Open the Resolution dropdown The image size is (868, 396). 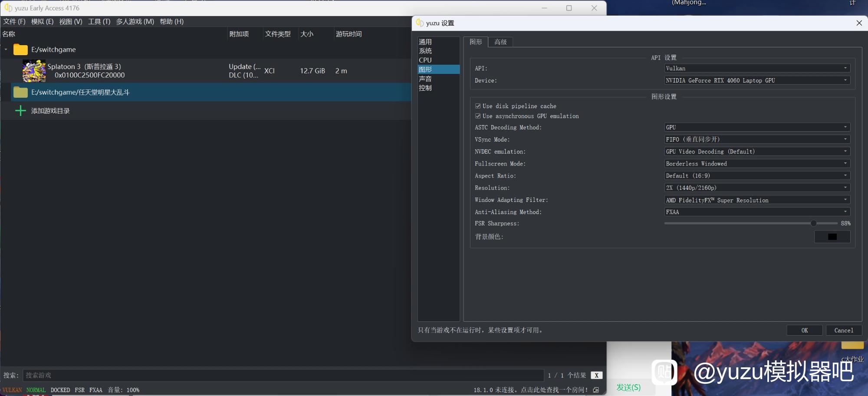[757, 188]
